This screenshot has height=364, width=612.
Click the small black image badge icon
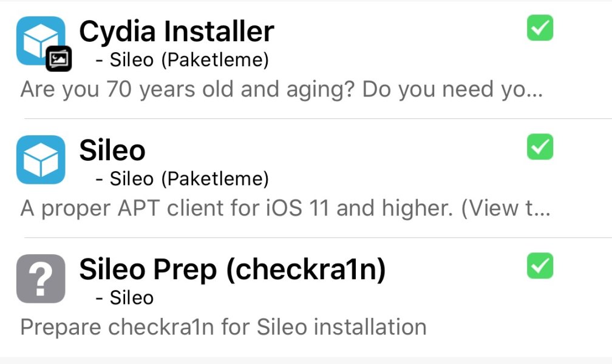59,58
